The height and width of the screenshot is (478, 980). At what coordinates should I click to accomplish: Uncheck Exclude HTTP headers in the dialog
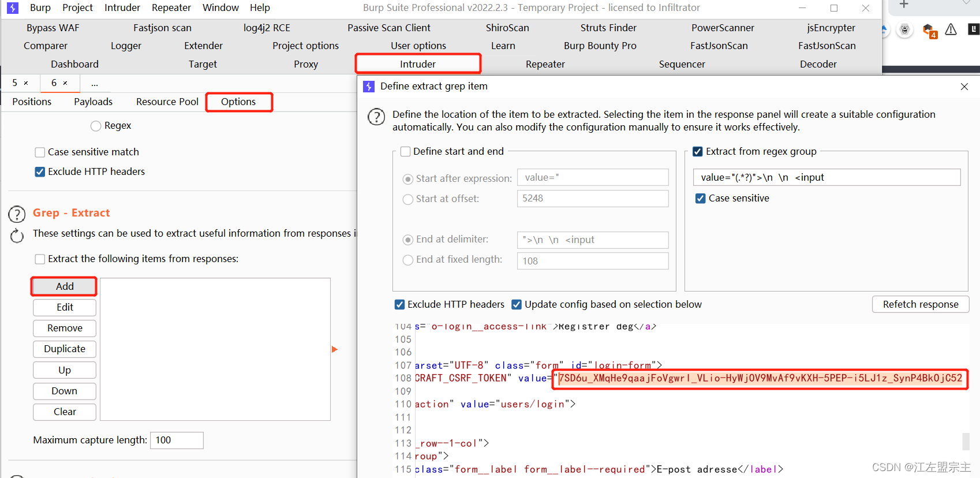tap(399, 304)
